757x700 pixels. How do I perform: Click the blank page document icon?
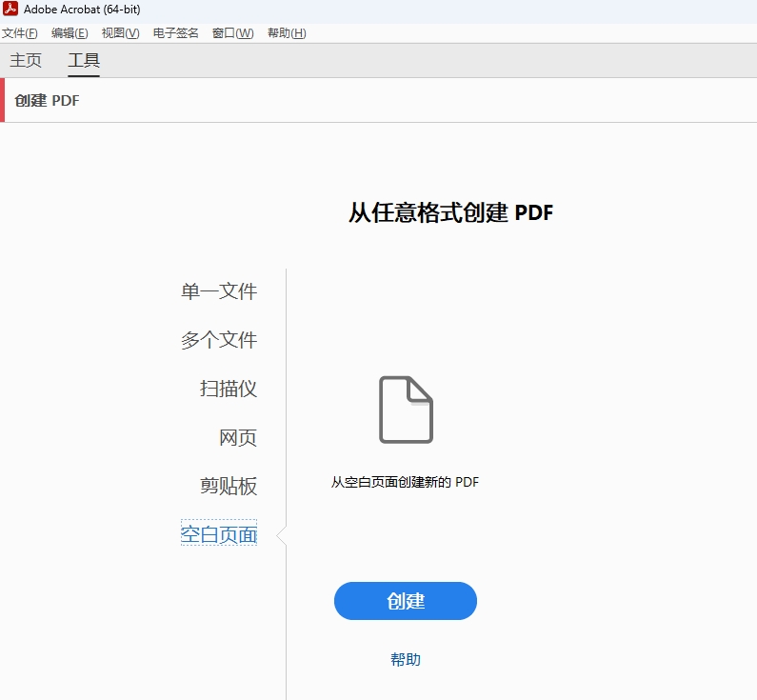coord(406,410)
